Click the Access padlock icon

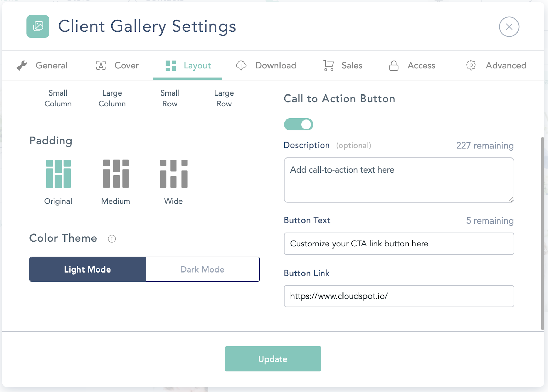(x=394, y=65)
